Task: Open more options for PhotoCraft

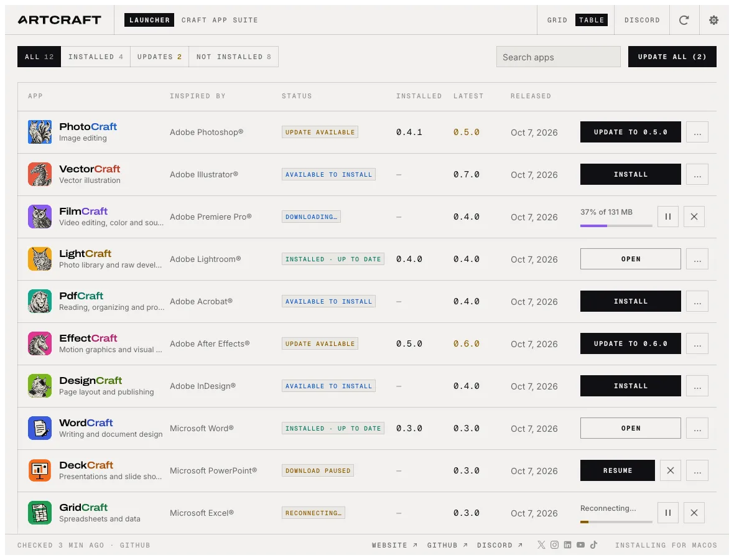Action: [697, 132]
